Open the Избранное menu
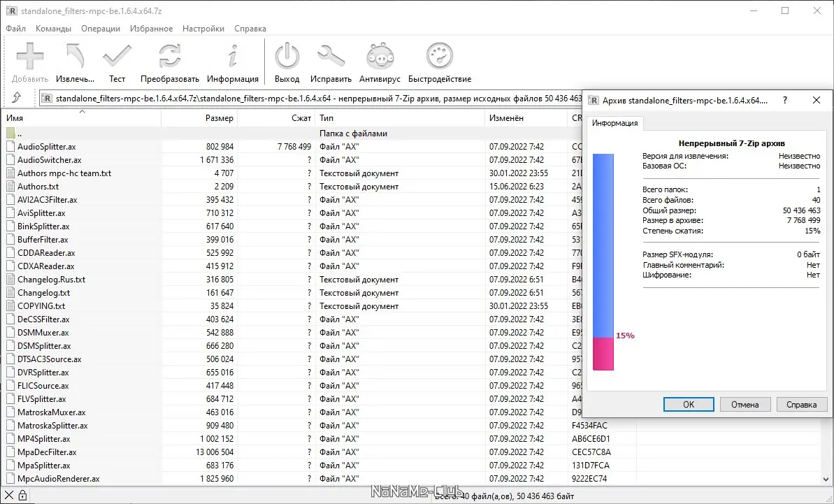Image resolution: width=834 pixels, height=504 pixels. click(x=151, y=29)
